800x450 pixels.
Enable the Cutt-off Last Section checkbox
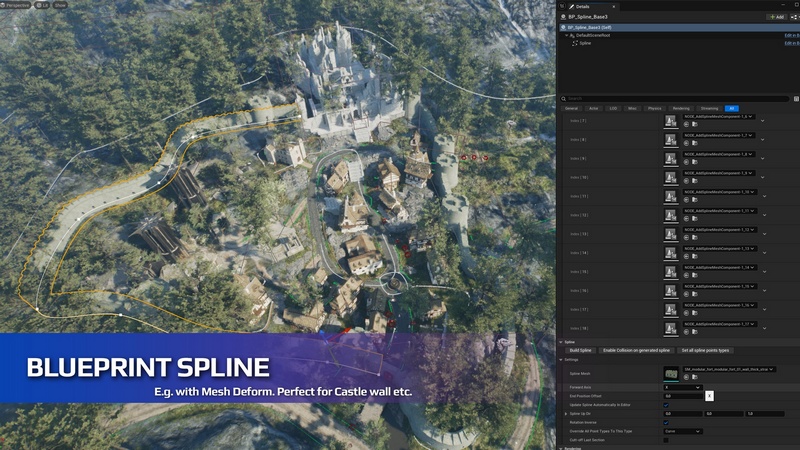pos(667,440)
